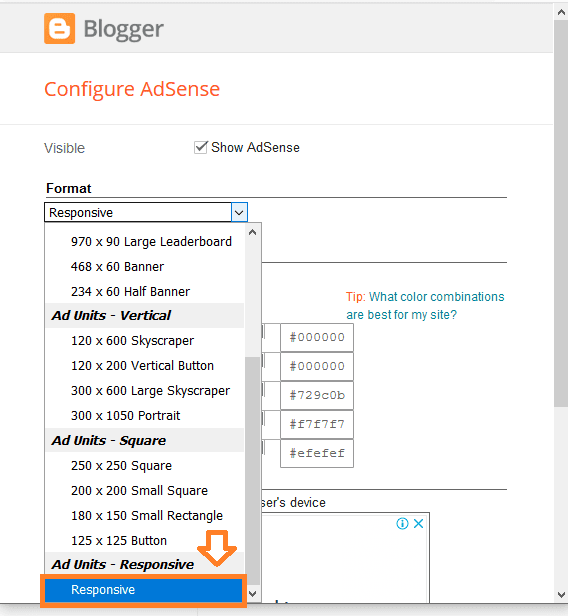Click the ad info icon
568x616 pixels.
tap(402, 524)
